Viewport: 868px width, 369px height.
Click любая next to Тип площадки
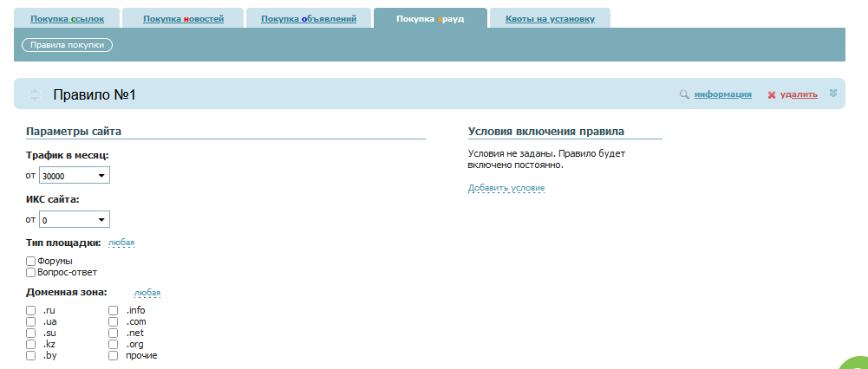tap(121, 243)
